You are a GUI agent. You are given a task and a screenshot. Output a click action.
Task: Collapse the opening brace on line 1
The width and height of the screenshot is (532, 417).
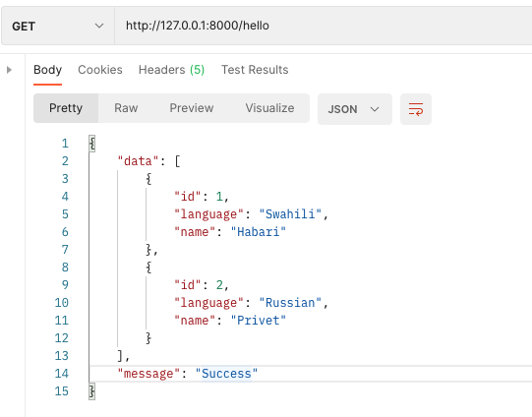(x=92, y=144)
